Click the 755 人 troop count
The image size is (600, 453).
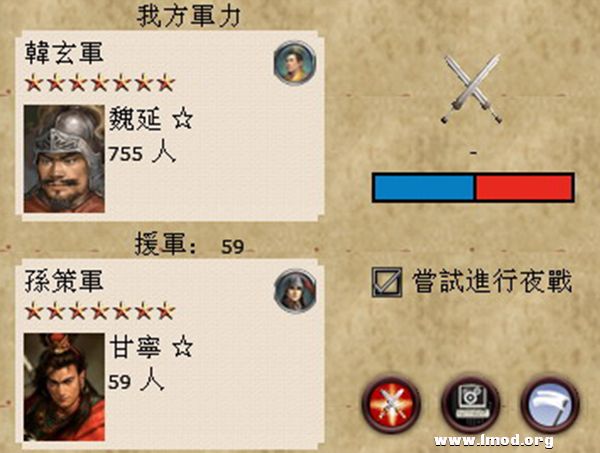tap(142, 154)
